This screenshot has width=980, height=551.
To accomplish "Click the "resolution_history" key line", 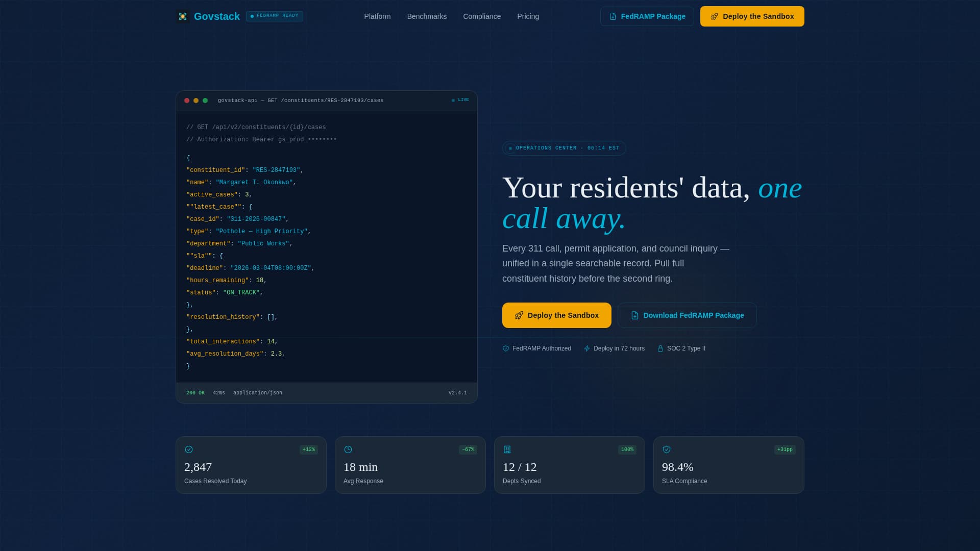I will tap(232, 317).
